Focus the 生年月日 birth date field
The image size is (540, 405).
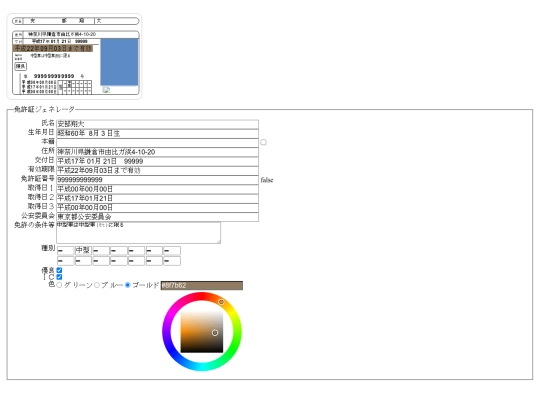[x=157, y=133]
